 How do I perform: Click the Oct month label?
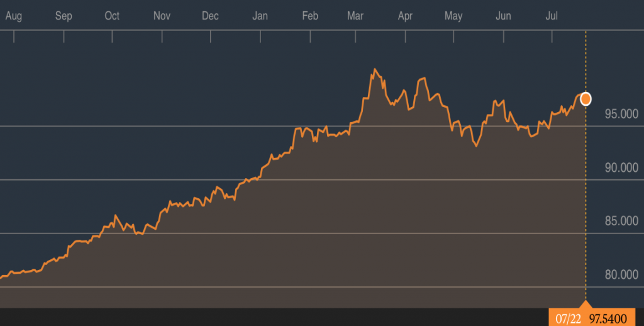(x=112, y=16)
